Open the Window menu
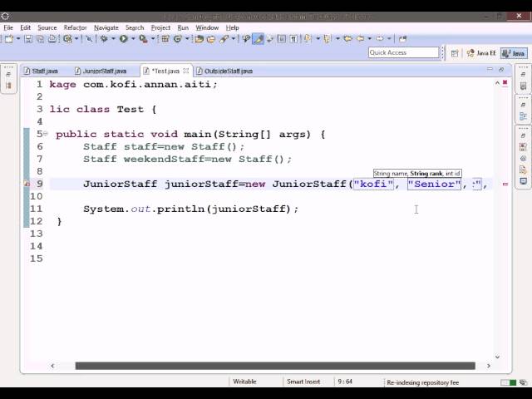 [207, 27]
